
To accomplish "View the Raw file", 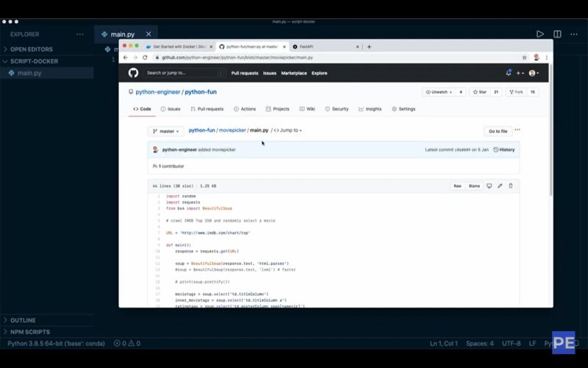I will (457, 186).
